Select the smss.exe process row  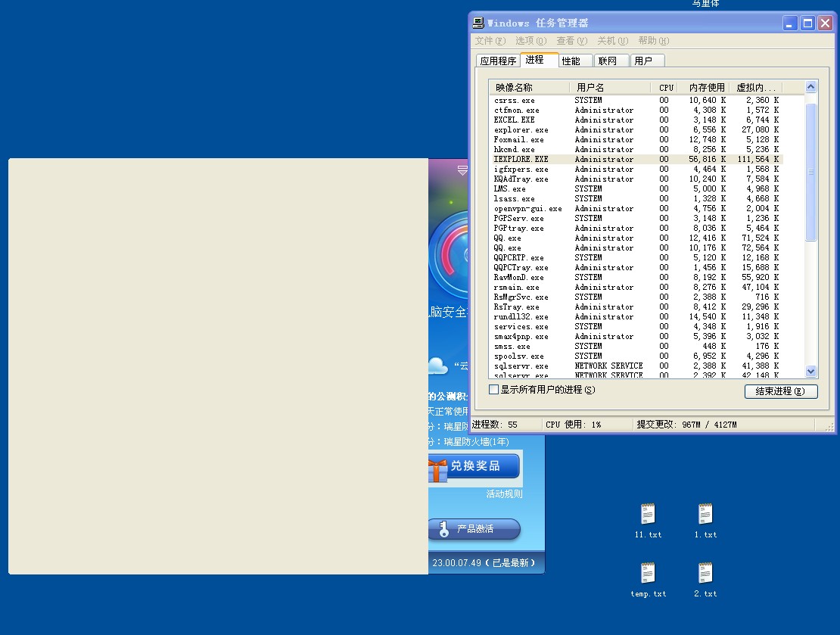636,346
